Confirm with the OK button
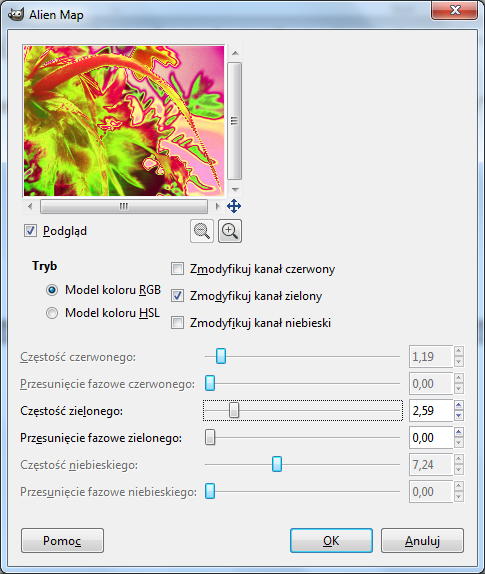This screenshot has height=574, width=485. point(331,540)
